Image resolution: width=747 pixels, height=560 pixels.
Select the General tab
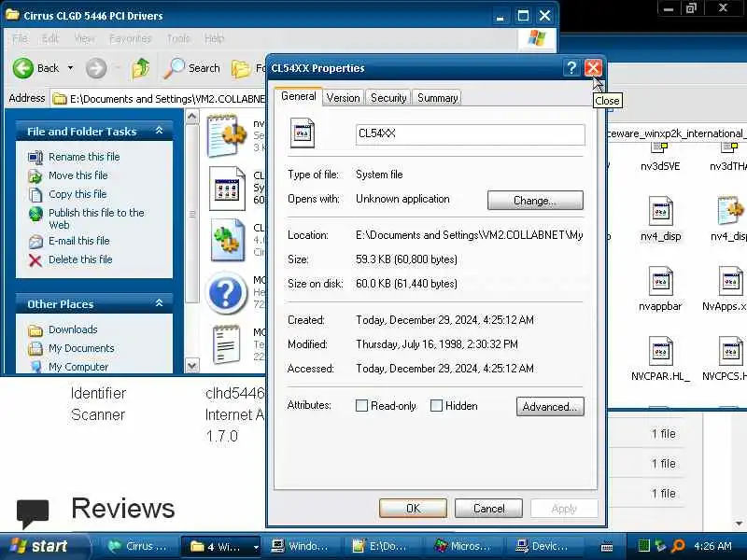(298, 96)
